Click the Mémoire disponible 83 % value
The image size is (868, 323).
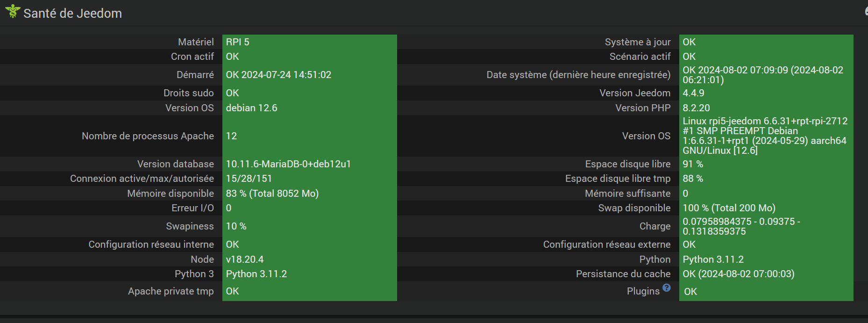tap(272, 194)
